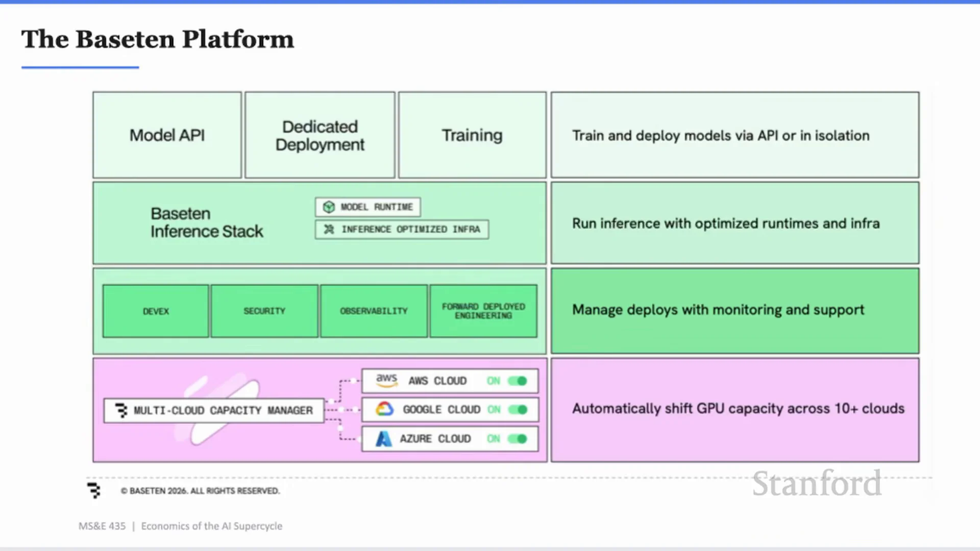Toggle the Google Cloud switch
The width and height of the screenshot is (980, 551).
click(518, 409)
